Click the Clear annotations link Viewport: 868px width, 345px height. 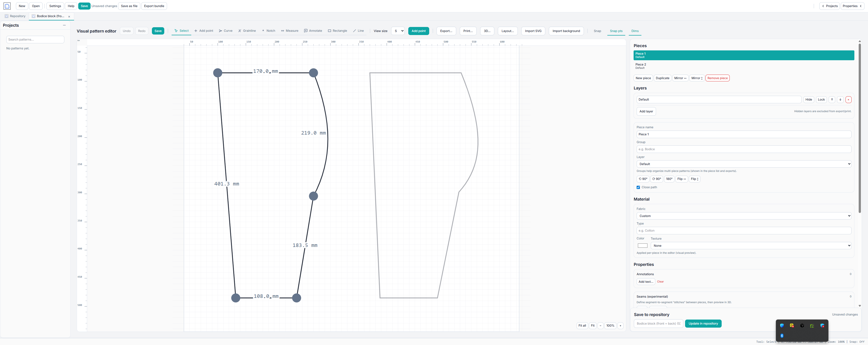(x=660, y=282)
